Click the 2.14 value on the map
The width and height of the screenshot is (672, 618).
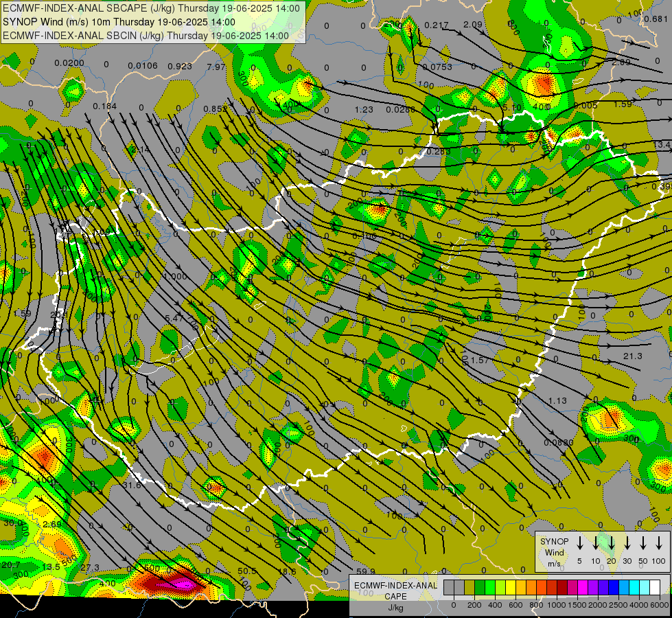(141, 150)
